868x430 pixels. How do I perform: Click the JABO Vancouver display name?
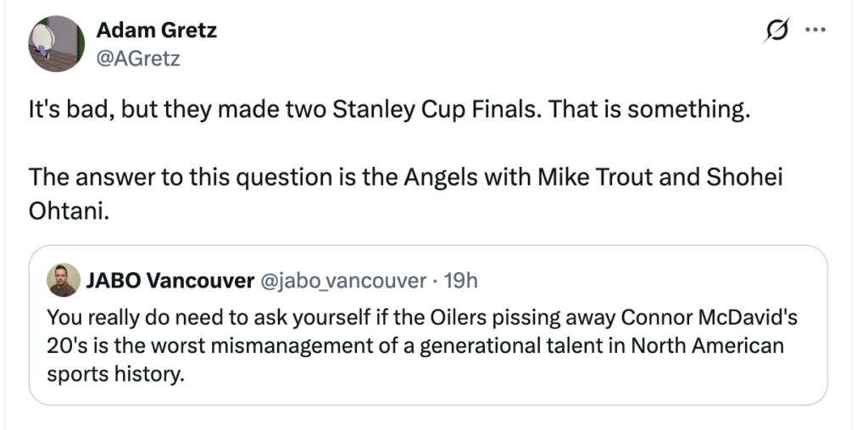coord(170,281)
